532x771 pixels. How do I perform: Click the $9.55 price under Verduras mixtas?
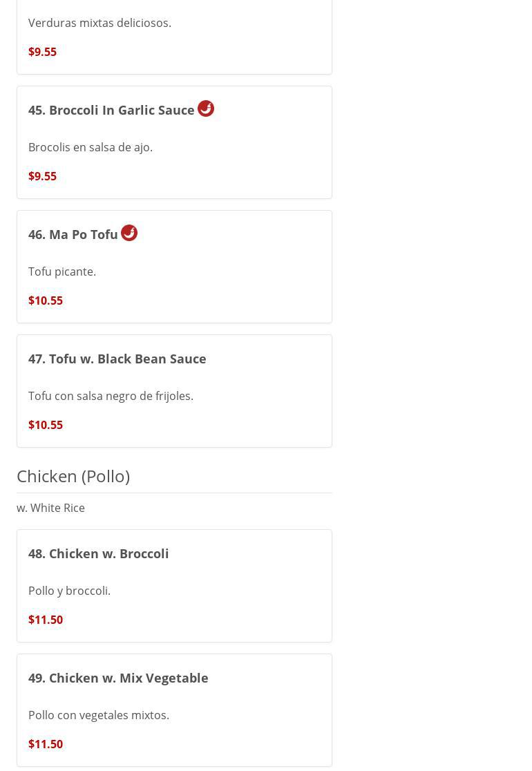pyautogui.click(x=43, y=52)
